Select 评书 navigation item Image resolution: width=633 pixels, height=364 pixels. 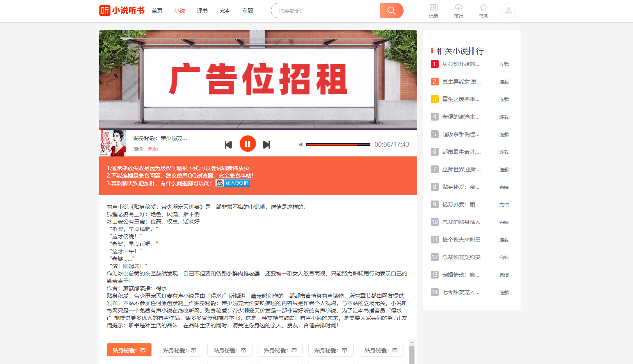tap(203, 11)
